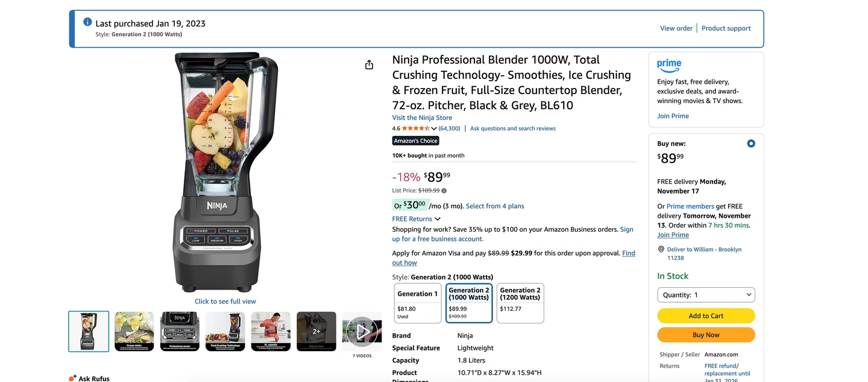Viewport: 868px width, 382px height.
Task: Click the share icon beside product image
Action: 370,65
